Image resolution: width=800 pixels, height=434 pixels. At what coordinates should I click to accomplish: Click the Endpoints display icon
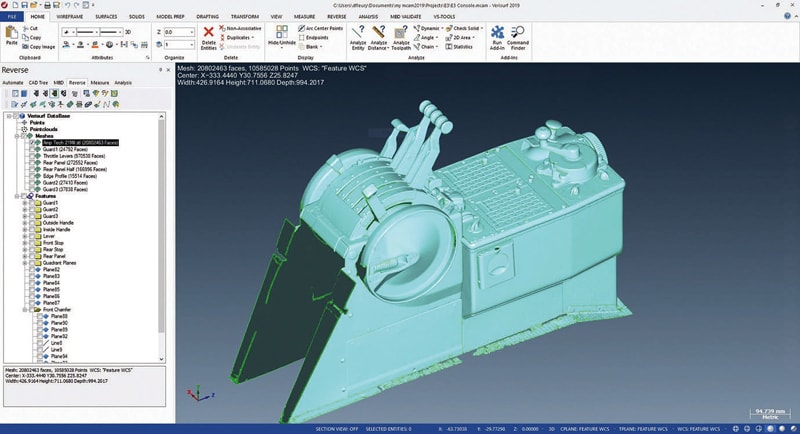pyautogui.click(x=302, y=38)
